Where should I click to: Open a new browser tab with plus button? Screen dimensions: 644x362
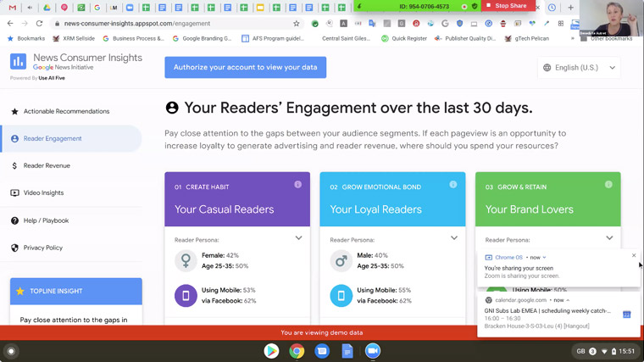pyautogui.click(x=570, y=8)
